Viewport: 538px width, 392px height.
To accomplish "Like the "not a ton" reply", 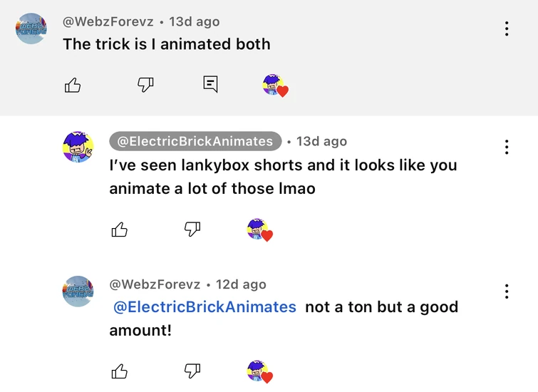I will pos(120,371).
